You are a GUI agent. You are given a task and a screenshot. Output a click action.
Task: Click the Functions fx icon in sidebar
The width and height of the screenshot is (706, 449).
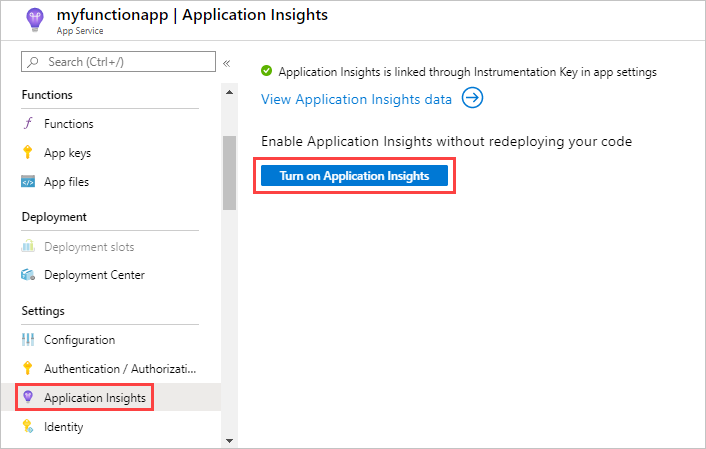click(28, 124)
